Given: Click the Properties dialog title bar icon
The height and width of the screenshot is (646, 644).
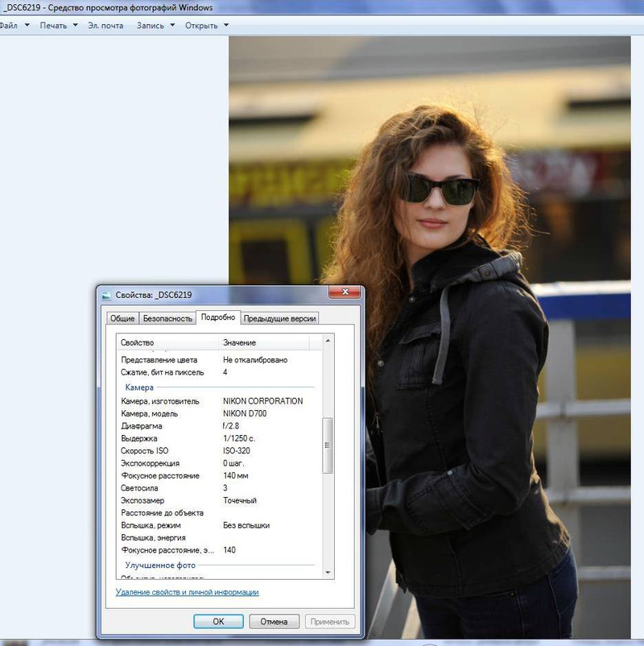Looking at the screenshot, I should [x=107, y=295].
